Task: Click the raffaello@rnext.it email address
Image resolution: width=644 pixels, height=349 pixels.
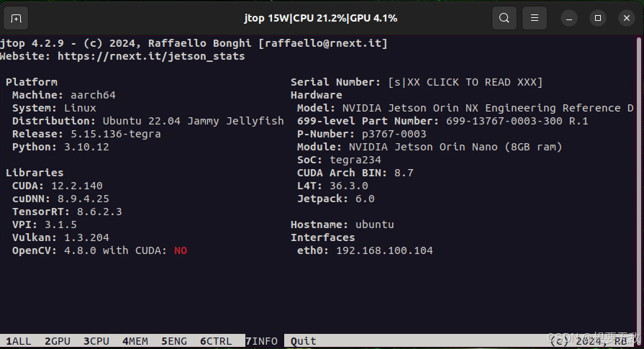Action: click(323, 43)
